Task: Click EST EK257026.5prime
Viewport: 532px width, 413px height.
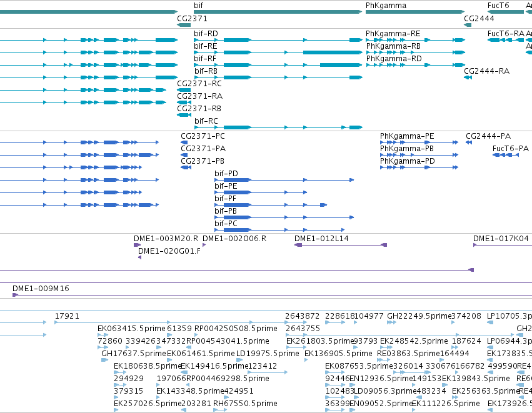Action: click(116, 410)
